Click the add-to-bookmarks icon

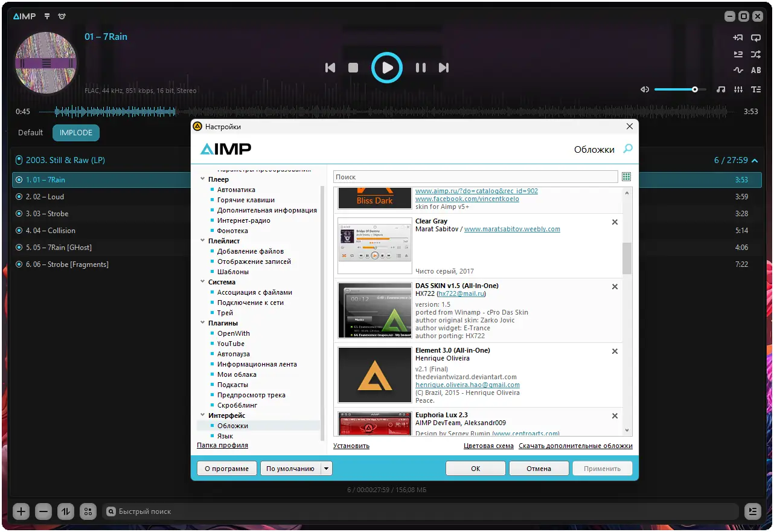click(x=738, y=37)
